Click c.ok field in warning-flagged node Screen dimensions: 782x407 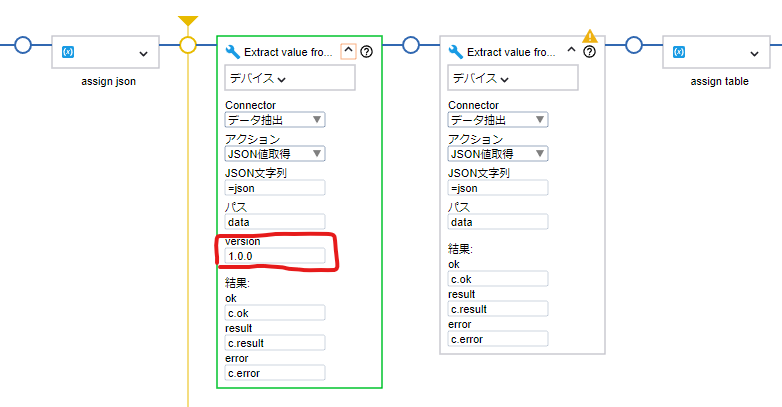point(498,279)
